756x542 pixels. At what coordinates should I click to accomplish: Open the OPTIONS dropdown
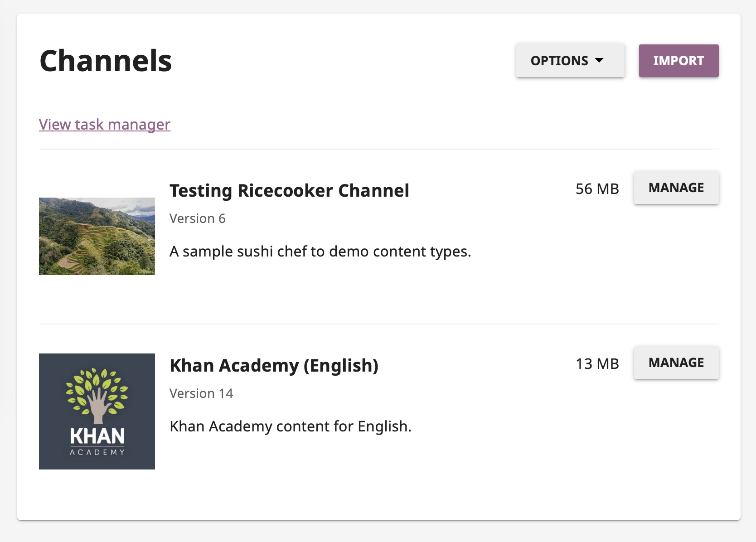coord(570,60)
